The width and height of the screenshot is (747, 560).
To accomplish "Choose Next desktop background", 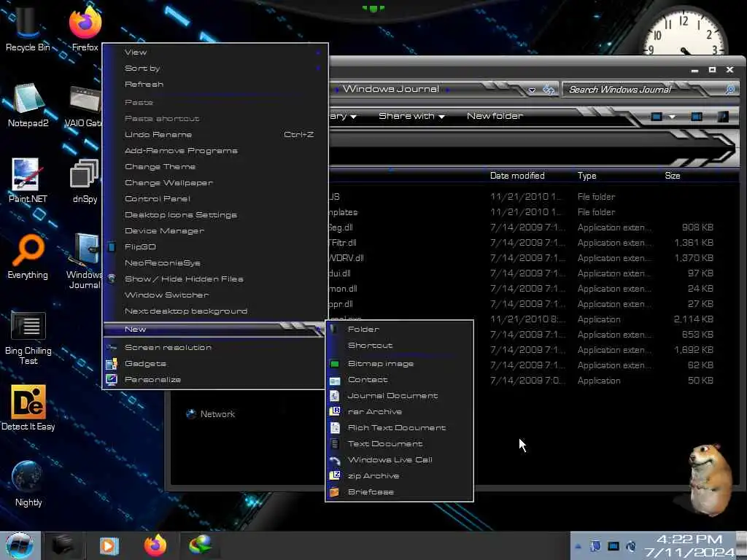I will 215,311.
